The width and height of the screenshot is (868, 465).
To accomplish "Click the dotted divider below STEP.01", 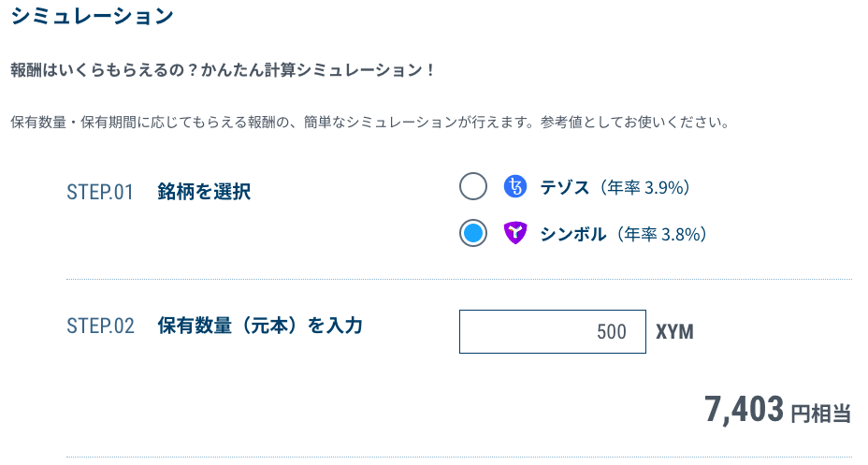I will 459,280.
